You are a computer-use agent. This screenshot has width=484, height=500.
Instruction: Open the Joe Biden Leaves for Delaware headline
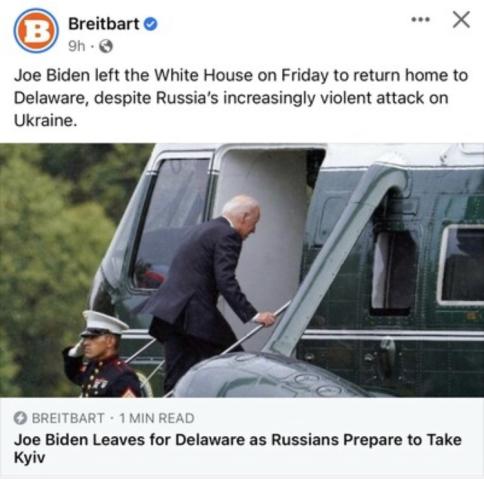237,448
